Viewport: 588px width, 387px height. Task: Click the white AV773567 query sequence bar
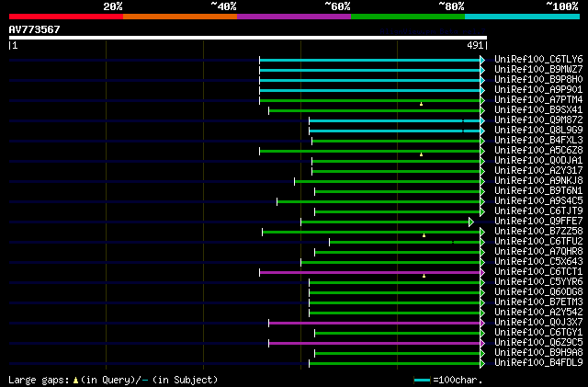click(248, 38)
